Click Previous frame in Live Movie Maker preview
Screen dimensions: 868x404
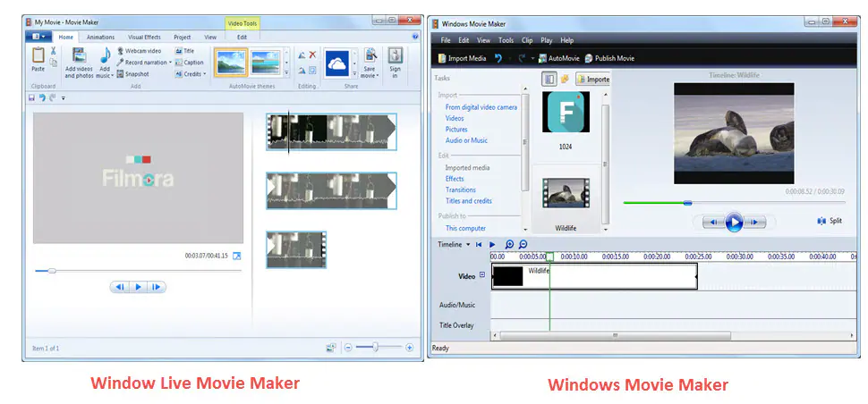pyautogui.click(x=120, y=287)
